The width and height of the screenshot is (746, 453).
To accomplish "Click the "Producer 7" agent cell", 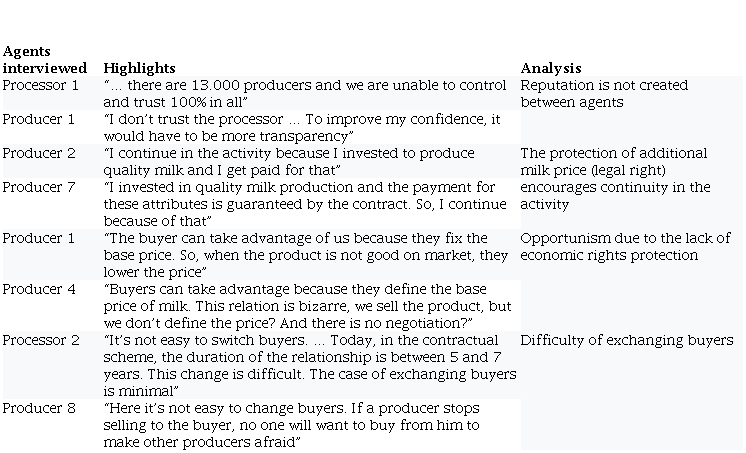I will (38, 187).
